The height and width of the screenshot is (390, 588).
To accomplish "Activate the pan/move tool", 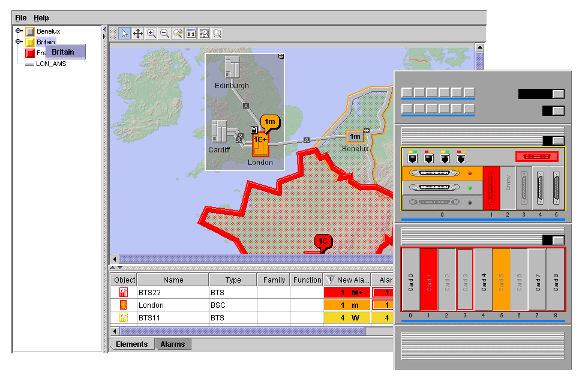I will click(138, 34).
